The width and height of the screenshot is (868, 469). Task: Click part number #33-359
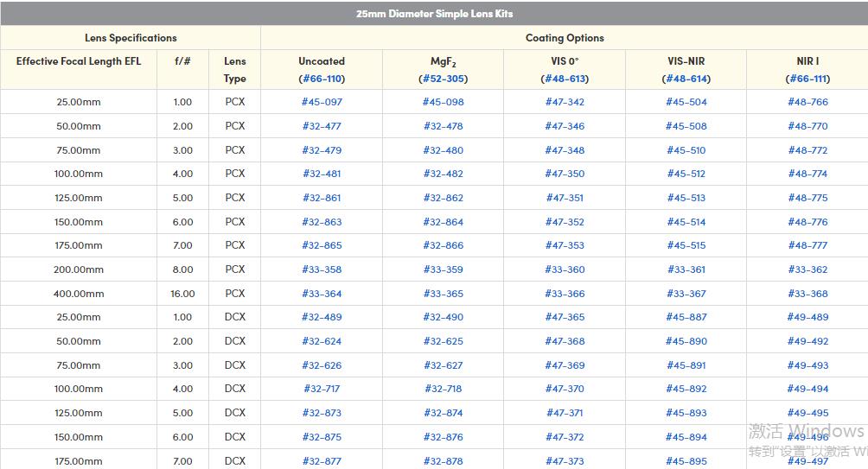pyautogui.click(x=443, y=269)
